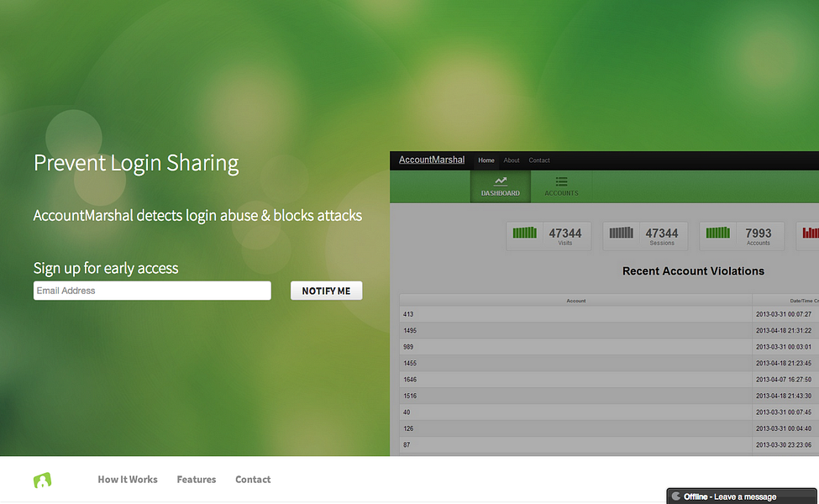Click the Email Address input field
Viewport: 819px width, 504px height.
click(x=152, y=291)
